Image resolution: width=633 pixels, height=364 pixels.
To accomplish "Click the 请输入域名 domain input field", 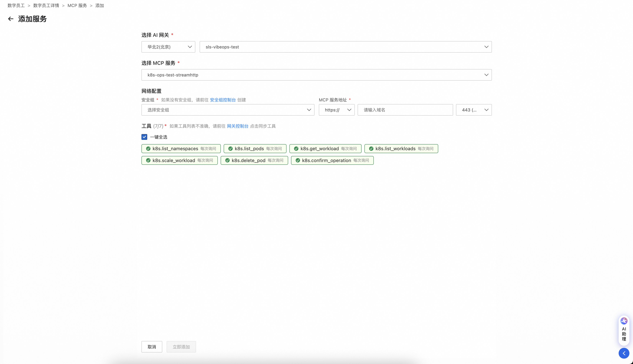I will [x=405, y=110].
